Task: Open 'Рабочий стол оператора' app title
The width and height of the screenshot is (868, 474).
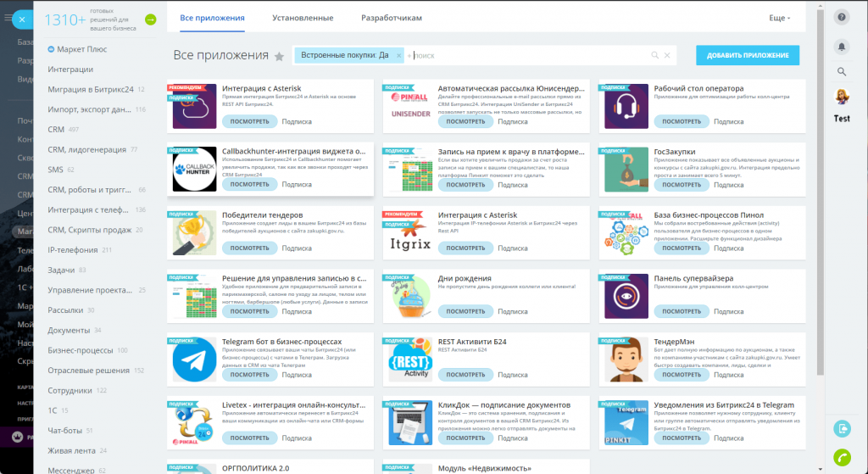Action: click(x=698, y=88)
